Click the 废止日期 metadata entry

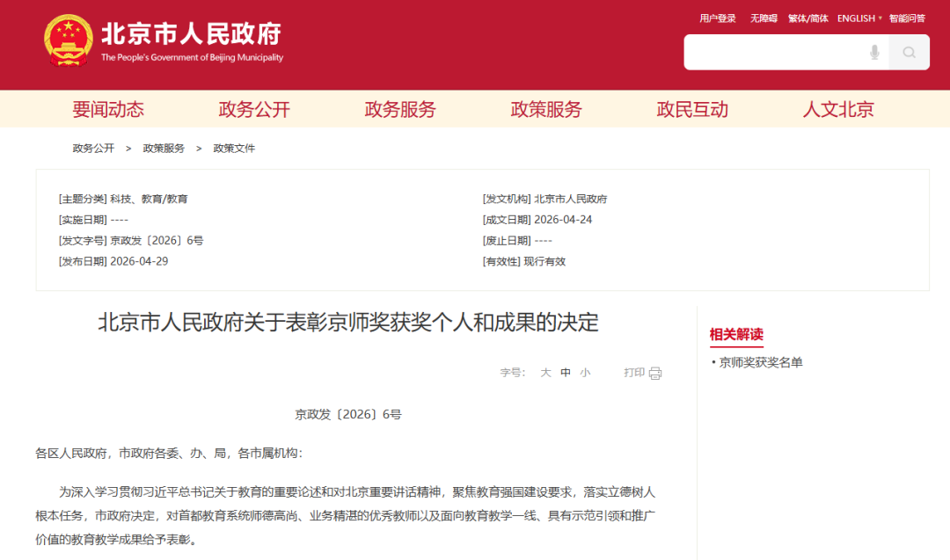coord(517,241)
